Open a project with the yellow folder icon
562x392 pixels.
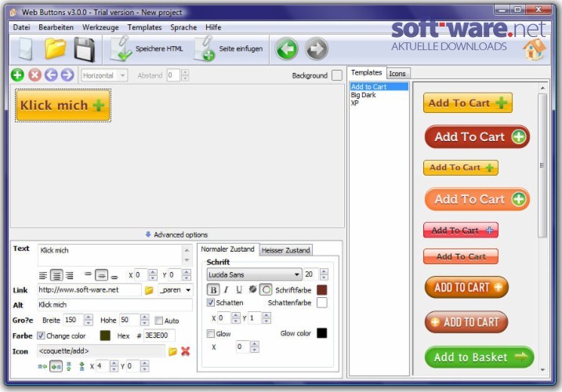tap(55, 49)
